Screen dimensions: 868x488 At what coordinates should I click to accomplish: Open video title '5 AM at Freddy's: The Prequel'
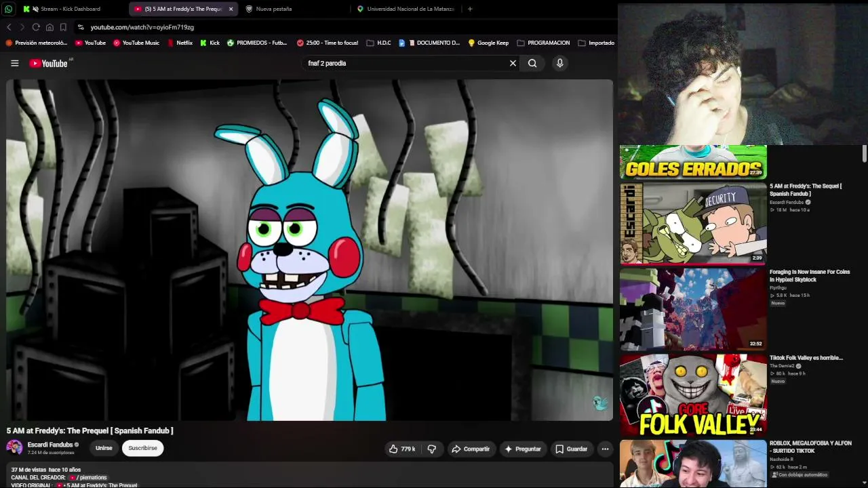coord(90,430)
